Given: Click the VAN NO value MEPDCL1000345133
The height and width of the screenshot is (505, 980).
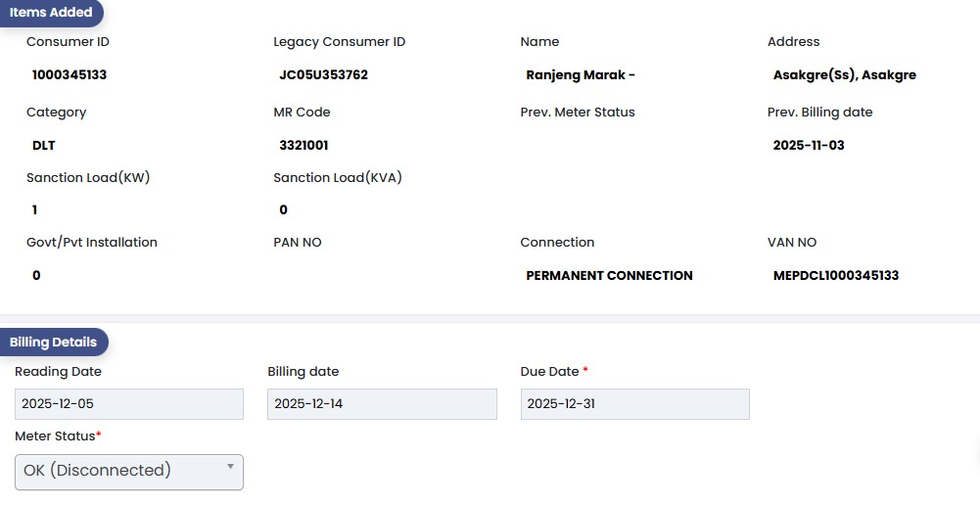Looking at the screenshot, I should coord(835,276).
